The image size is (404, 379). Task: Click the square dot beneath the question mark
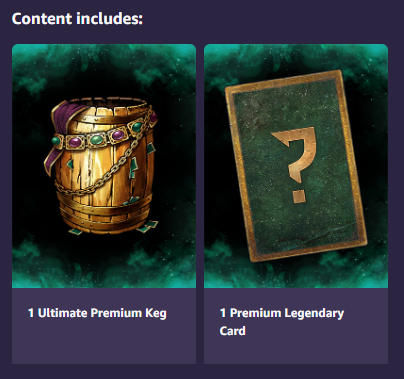tap(299, 196)
